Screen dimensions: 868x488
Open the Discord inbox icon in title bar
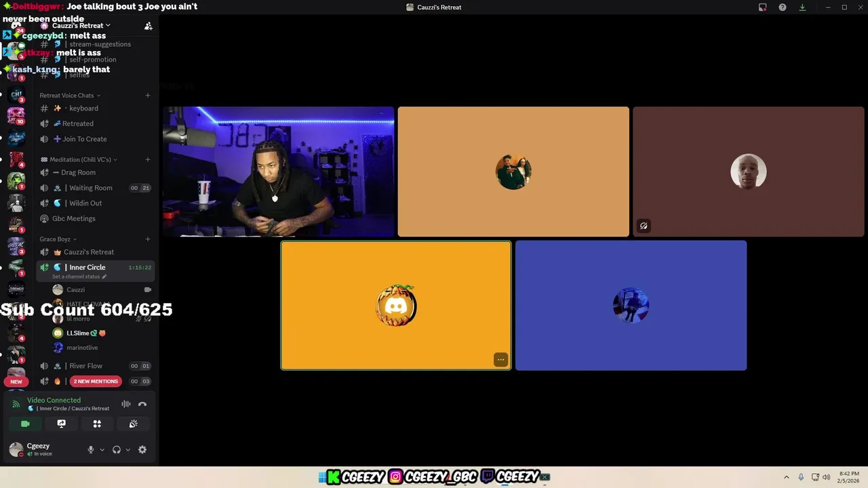click(762, 7)
